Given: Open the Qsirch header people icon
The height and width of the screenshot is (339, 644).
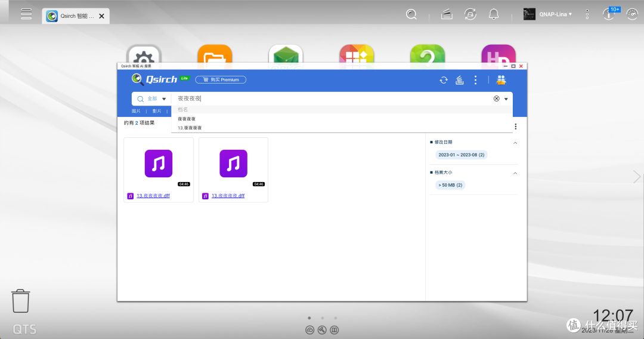Looking at the screenshot, I should pos(501,80).
